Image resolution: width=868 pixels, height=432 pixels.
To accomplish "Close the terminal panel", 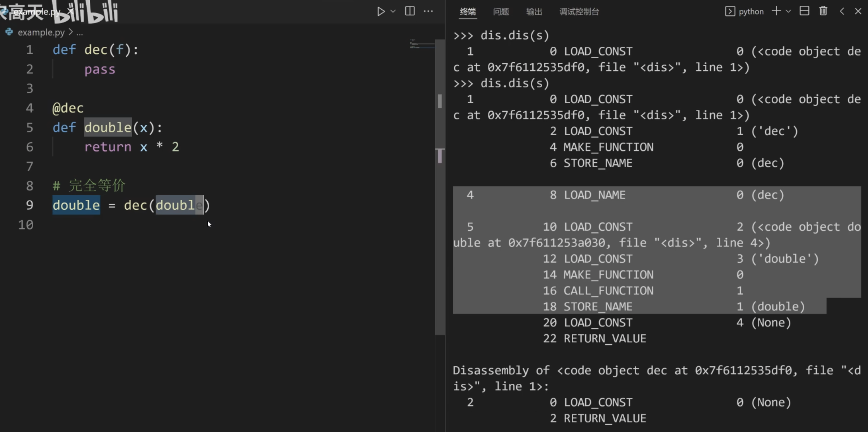I will [x=858, y=11].
